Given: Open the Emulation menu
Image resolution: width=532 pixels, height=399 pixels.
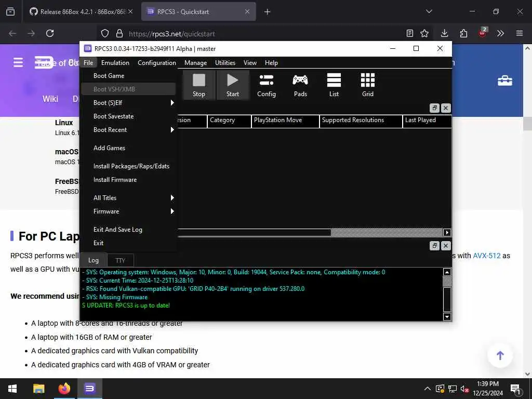Looking at the screenshot, I should pyautogui.click(x=115, y=63).
